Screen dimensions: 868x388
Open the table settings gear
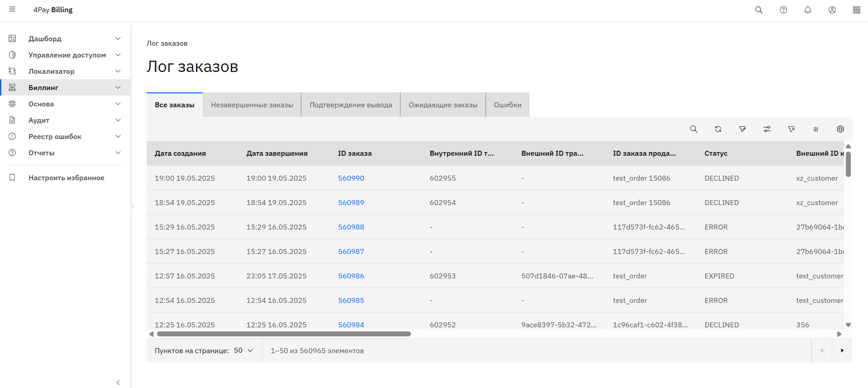840,129
